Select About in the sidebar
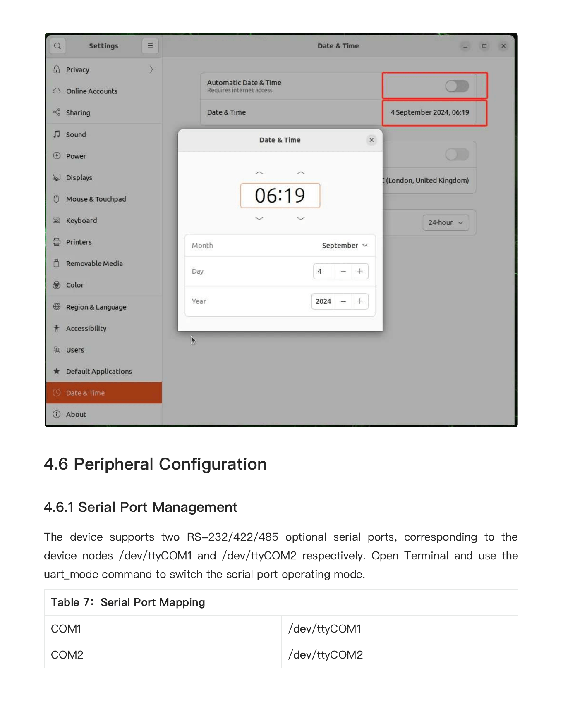This screenshot has width=563, height=728. click(104, 414)
